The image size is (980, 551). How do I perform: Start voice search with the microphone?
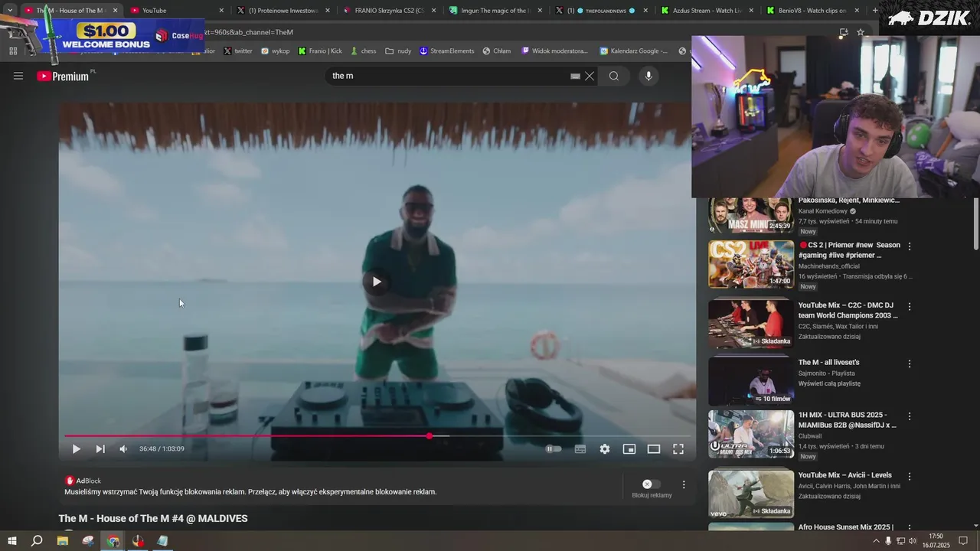648,76
